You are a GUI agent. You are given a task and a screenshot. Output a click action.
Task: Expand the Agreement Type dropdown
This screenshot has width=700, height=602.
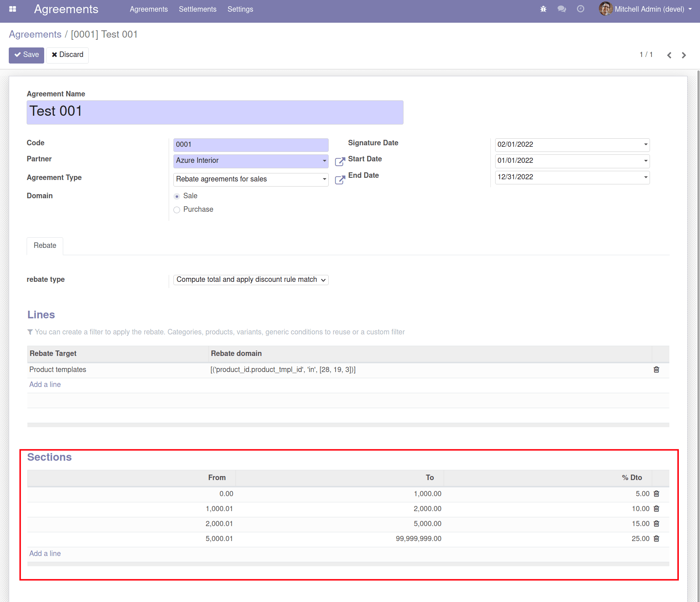[324, 179]
